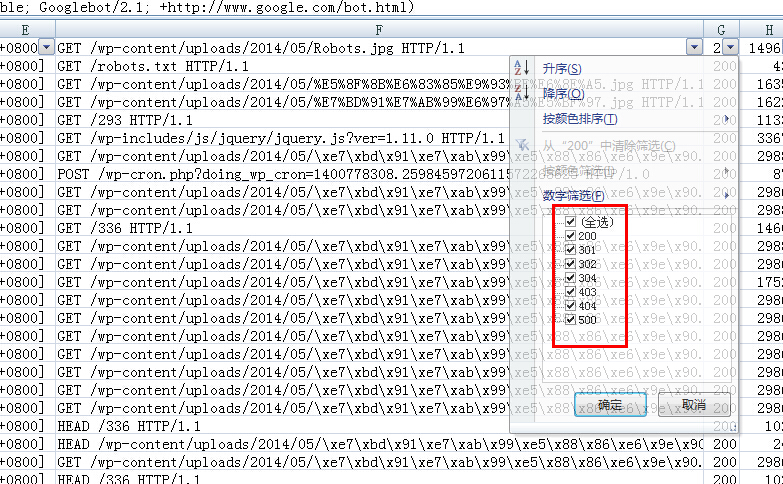Uncheck the 301 filter checkbox
783x484 pixels.
coord(570,250)
